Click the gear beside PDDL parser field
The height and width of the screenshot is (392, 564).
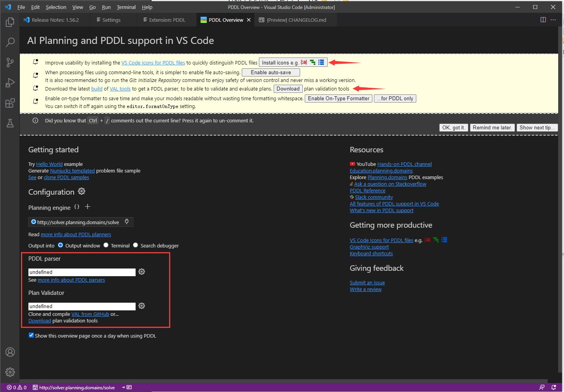point(141,272)
